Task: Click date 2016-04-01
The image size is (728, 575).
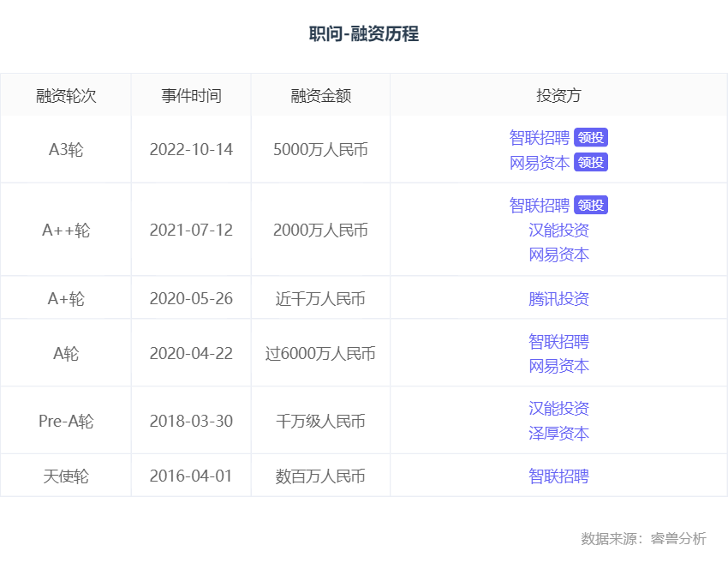Action: [191, 476]
